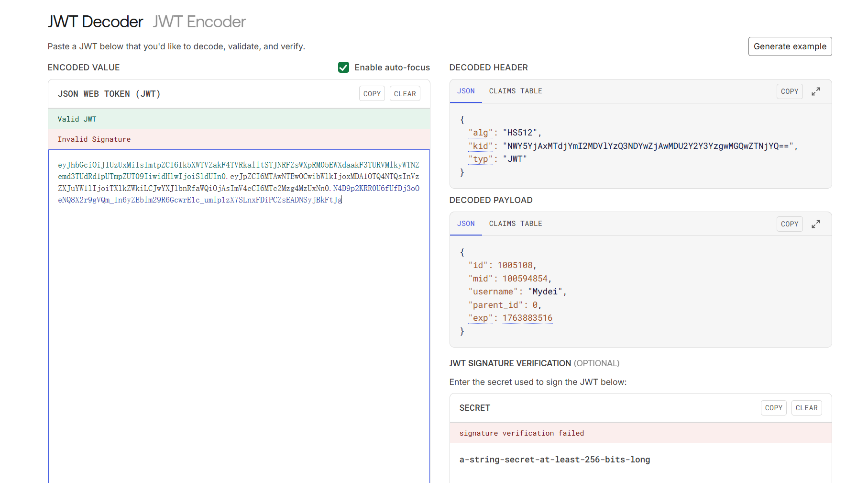Toggle the Enable auto-focus checkbox

coord(343,67)
